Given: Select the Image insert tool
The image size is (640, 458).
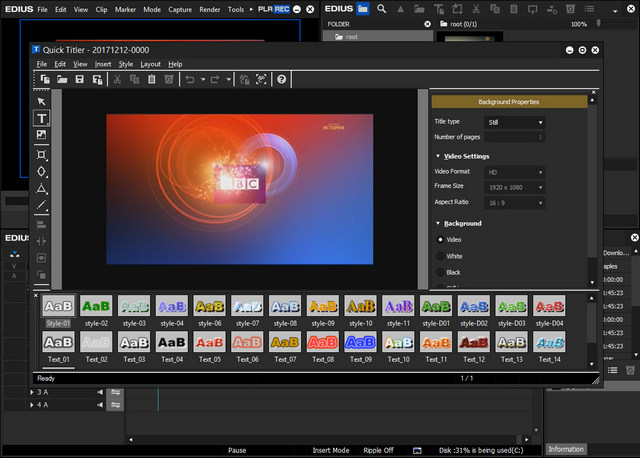Looking at the screenshot, I should click(42, 135).
